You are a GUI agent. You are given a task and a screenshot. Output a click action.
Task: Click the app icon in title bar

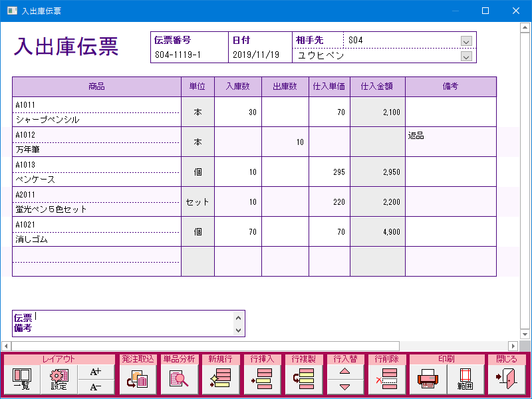(12, 11)
